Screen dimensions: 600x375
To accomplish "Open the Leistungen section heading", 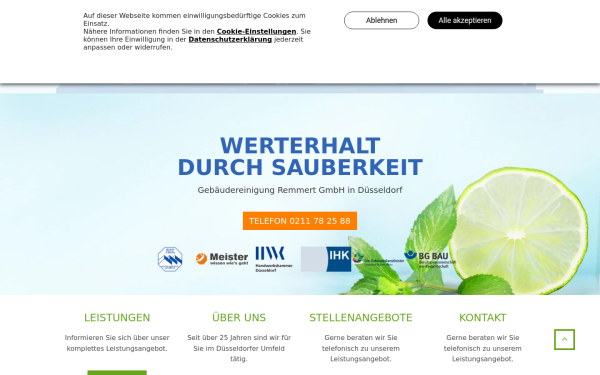I will (117, 318).
